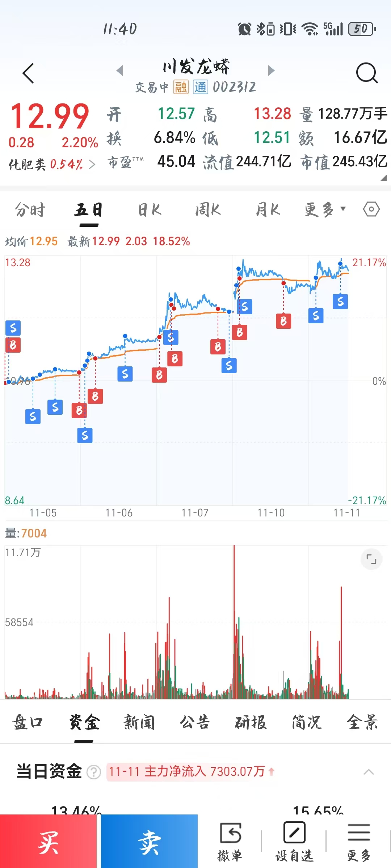Tap the 融 margin trading badge
This screenshot has width=391, height=868.
pos(181,87)
